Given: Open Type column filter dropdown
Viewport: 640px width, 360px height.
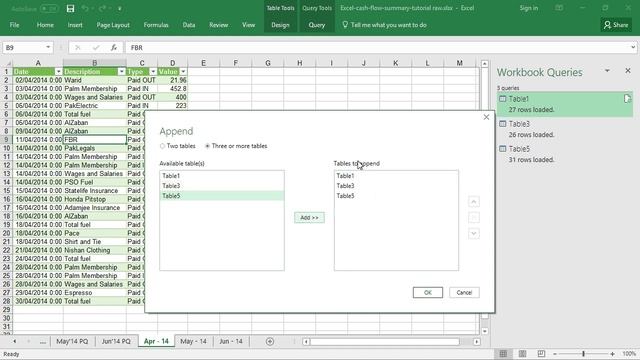Looking at the screenshot, I should pos(153,72).
